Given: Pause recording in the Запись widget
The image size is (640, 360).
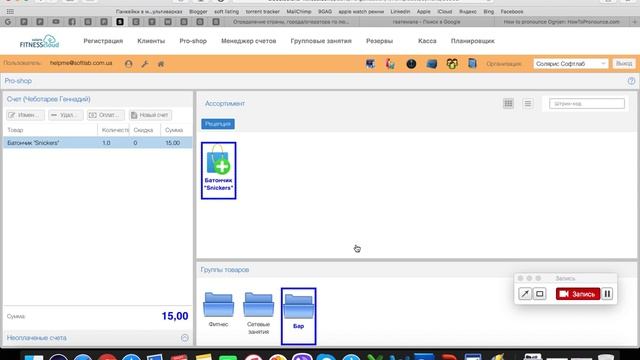Looking at the screenshot, I should point(607,294).
